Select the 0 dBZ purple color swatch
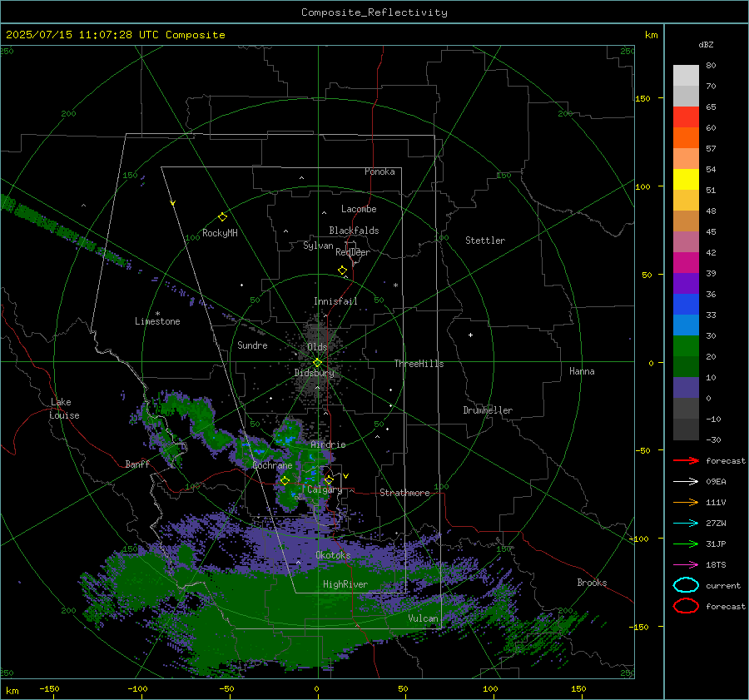The width and height of the screenshot is (749, 700). (x=686, y=387)
